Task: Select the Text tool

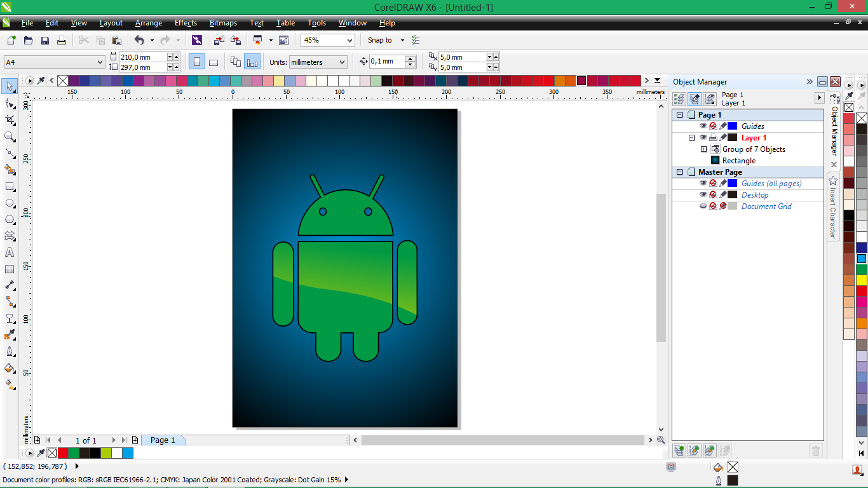Action: pos(10,252)
